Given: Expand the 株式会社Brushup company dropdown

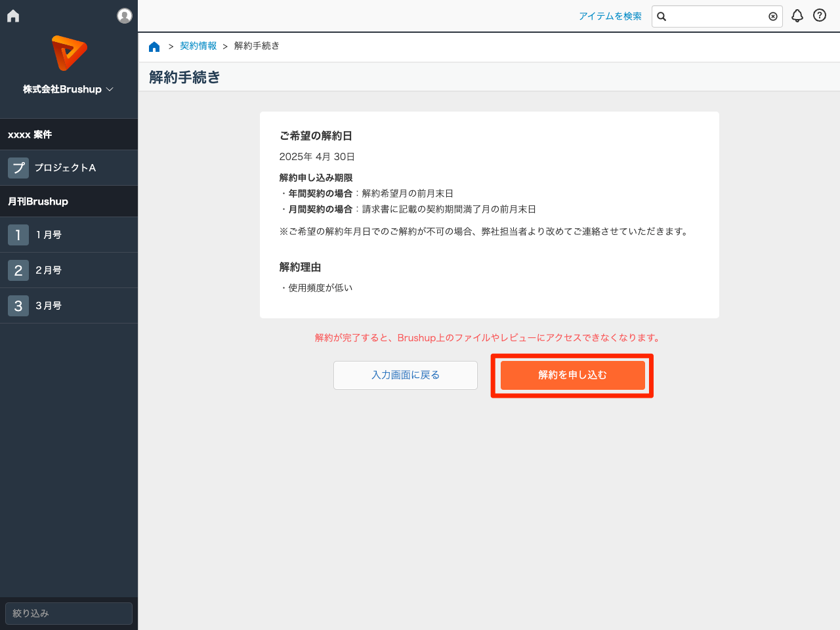Looking at the screenshot, I should click(68, 89).
